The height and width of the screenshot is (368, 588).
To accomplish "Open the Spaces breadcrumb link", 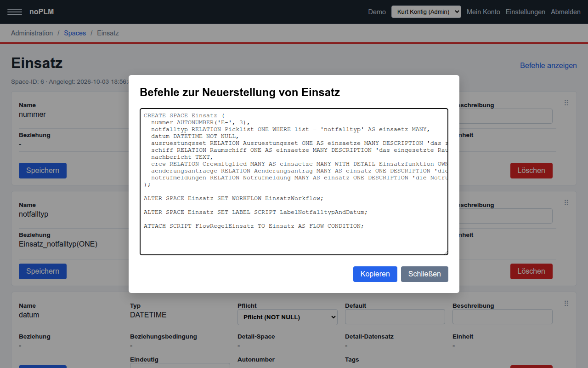I will click(x=75, y=33).
